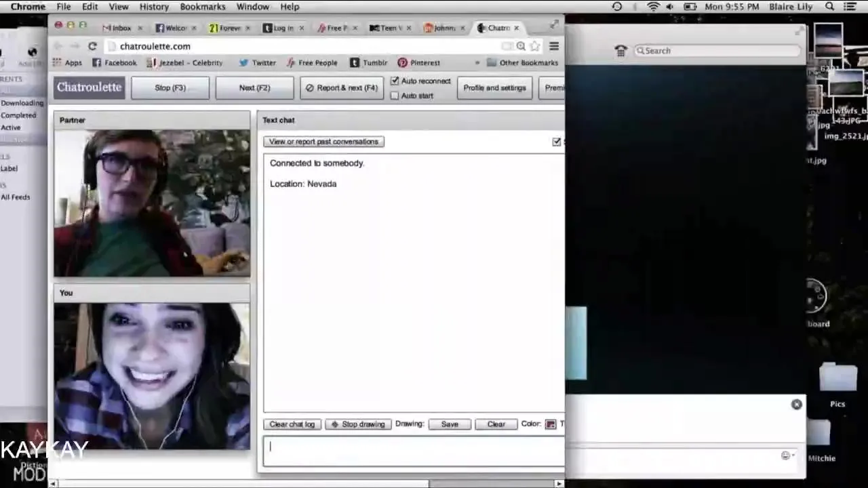Open the Blaire Lily user menu
Image resolution: width=868 pixels, height=488 pixels.
[791, 7]
